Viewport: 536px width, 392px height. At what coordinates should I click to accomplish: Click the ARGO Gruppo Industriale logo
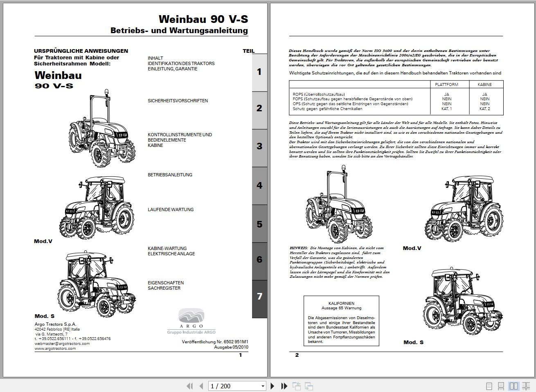[191, 322]
